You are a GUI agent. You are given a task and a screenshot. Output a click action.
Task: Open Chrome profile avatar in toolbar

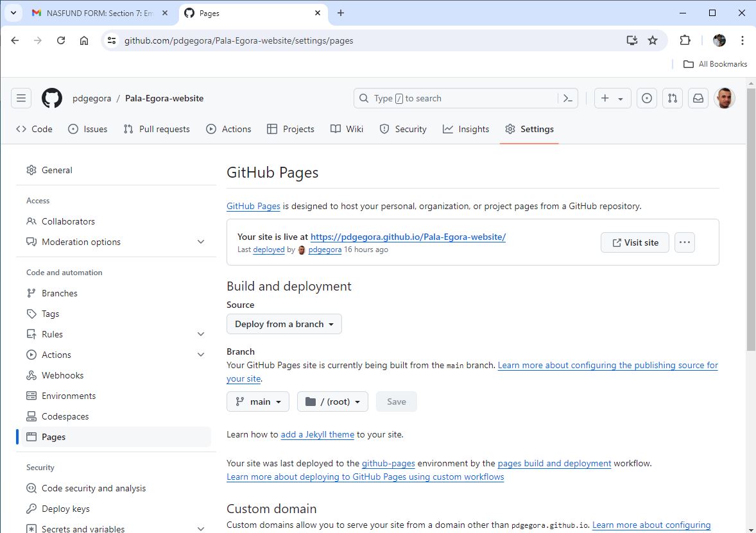coord(719,40)
